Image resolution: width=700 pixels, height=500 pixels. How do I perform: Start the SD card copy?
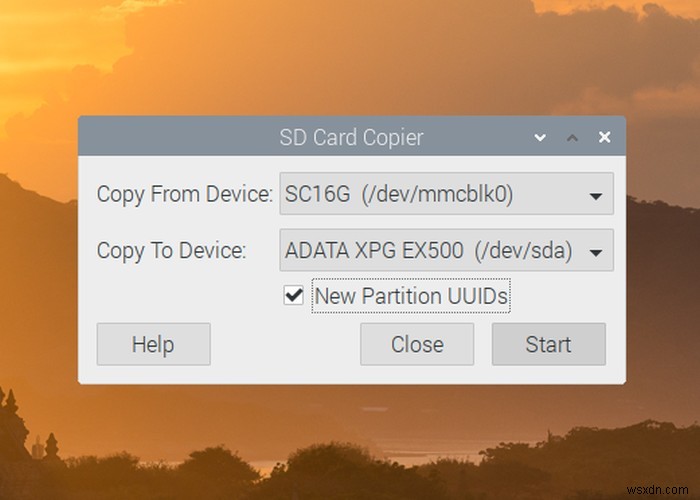pos(548,344)
